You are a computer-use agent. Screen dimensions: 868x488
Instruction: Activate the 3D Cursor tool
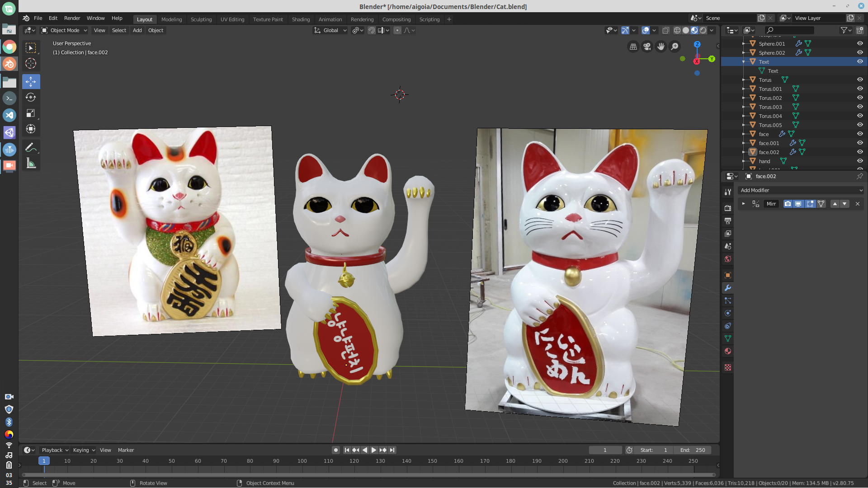31,64
